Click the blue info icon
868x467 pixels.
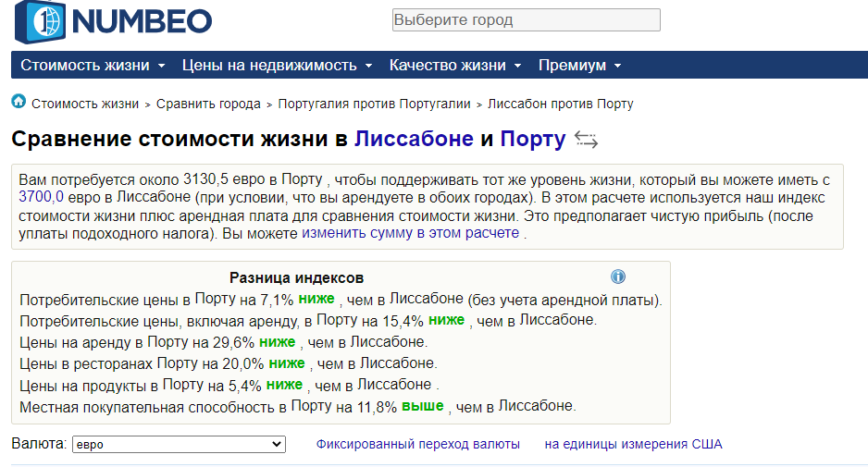(618, 277)
